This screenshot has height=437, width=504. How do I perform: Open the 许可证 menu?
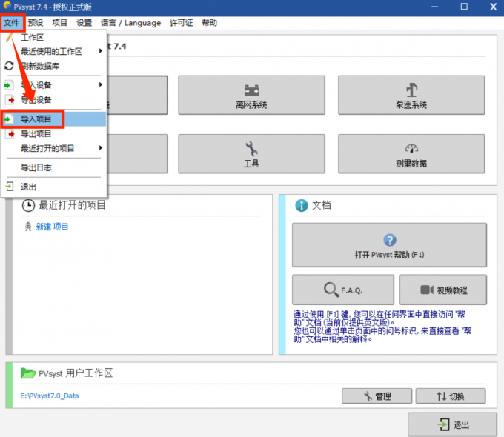[182, 23]
